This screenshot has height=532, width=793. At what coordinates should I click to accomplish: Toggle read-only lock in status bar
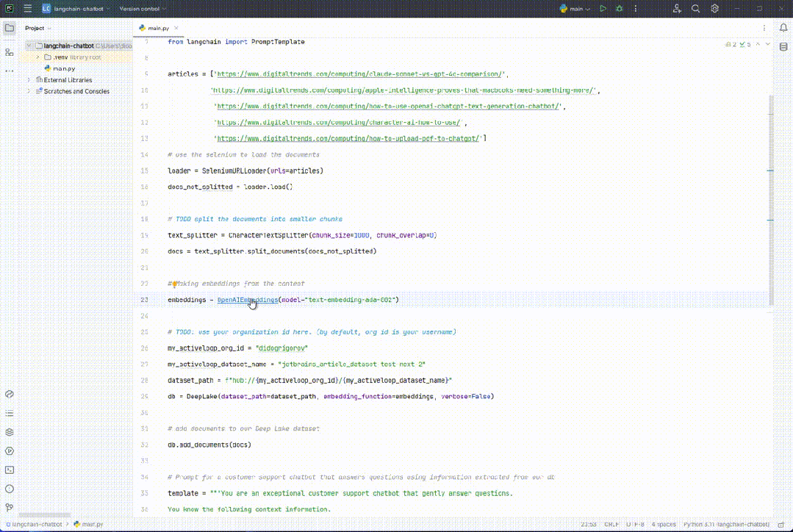pos(781,525)
